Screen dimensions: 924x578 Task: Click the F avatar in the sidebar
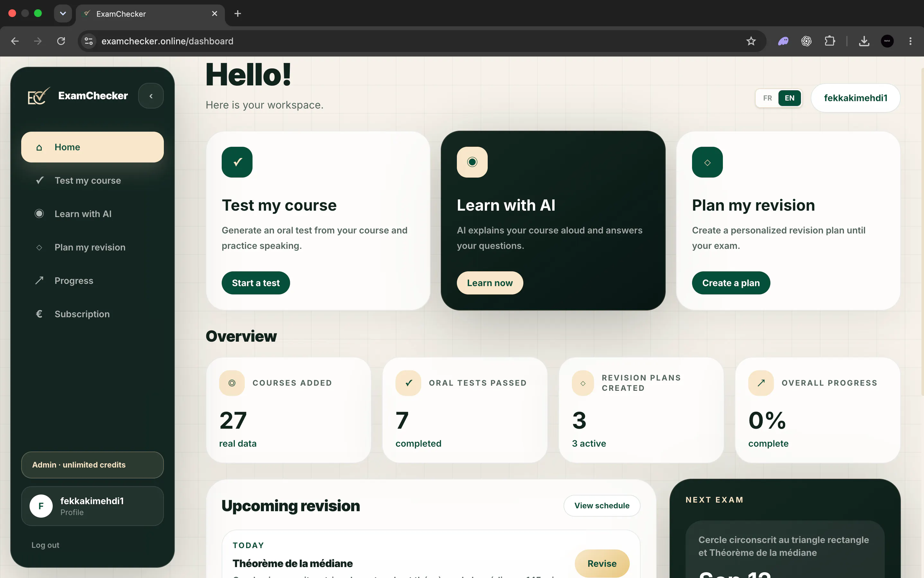41,506
